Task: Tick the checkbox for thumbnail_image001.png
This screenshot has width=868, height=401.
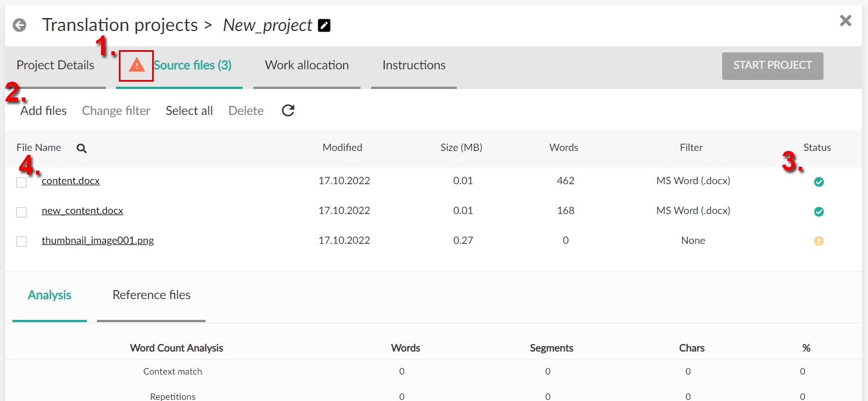Action: pyautogui.click(x=21, y=242)
